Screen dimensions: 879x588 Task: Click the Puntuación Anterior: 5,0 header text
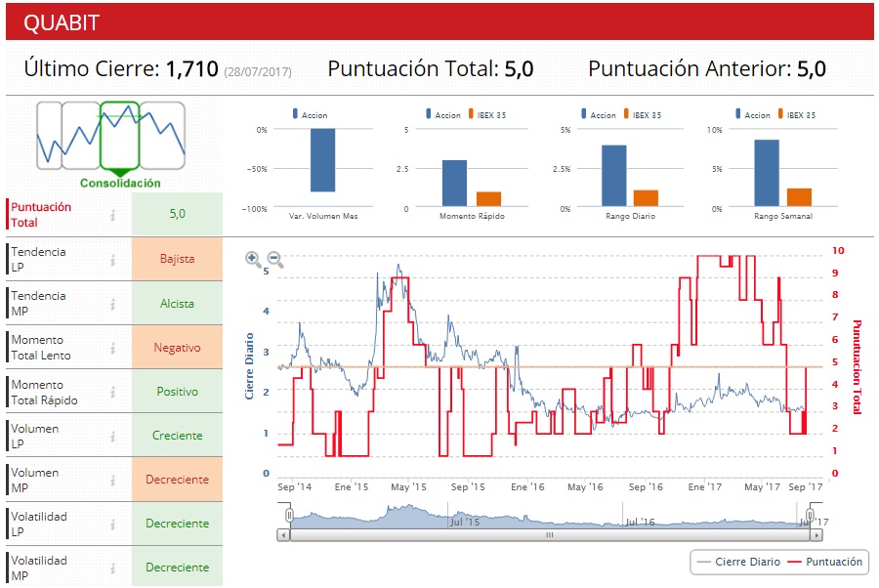[707, 69]
